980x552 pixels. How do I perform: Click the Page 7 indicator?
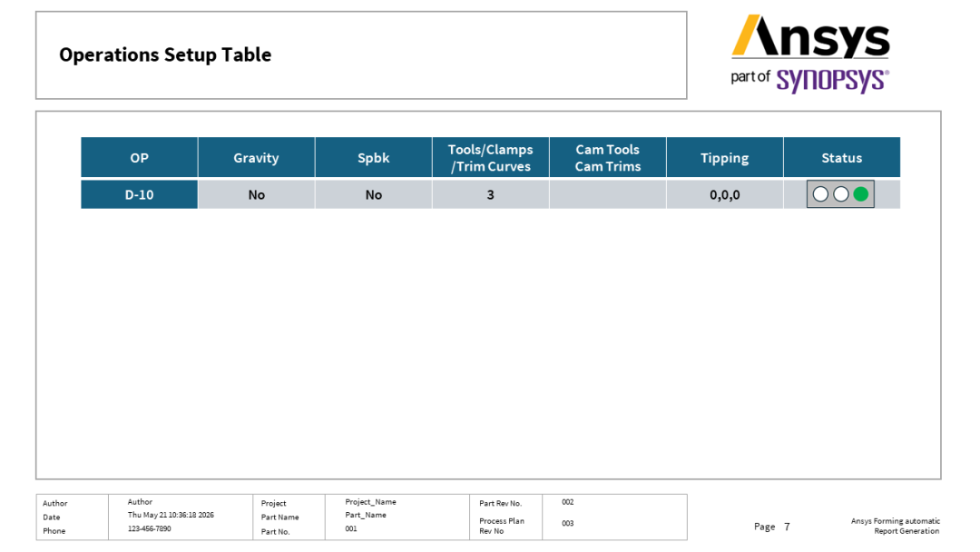point(772,527)
